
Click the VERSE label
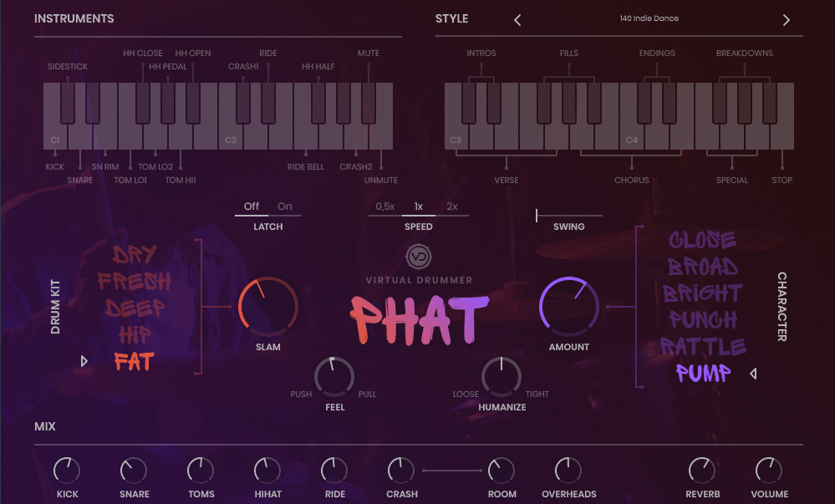click(x=507, y=180)
